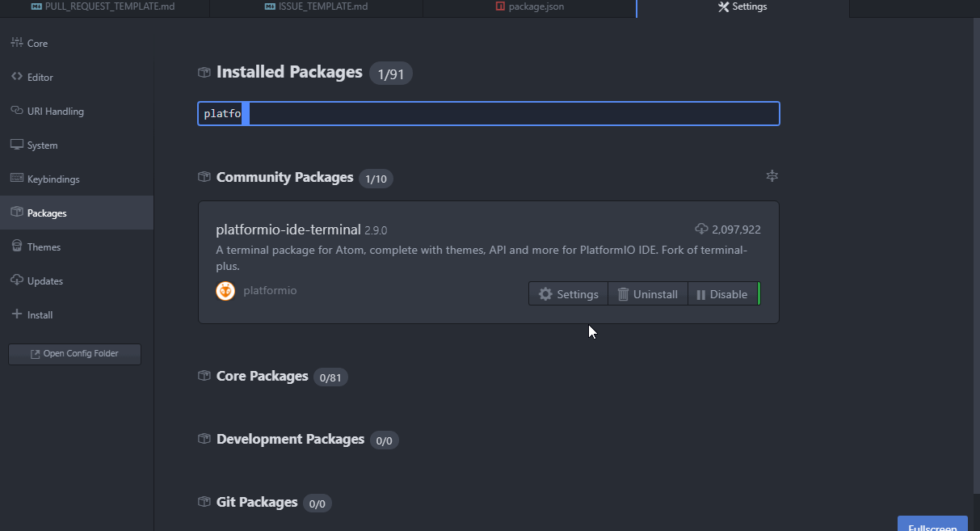Collapse the Git Packages section
980x531 pixels.
click(257, 502)
